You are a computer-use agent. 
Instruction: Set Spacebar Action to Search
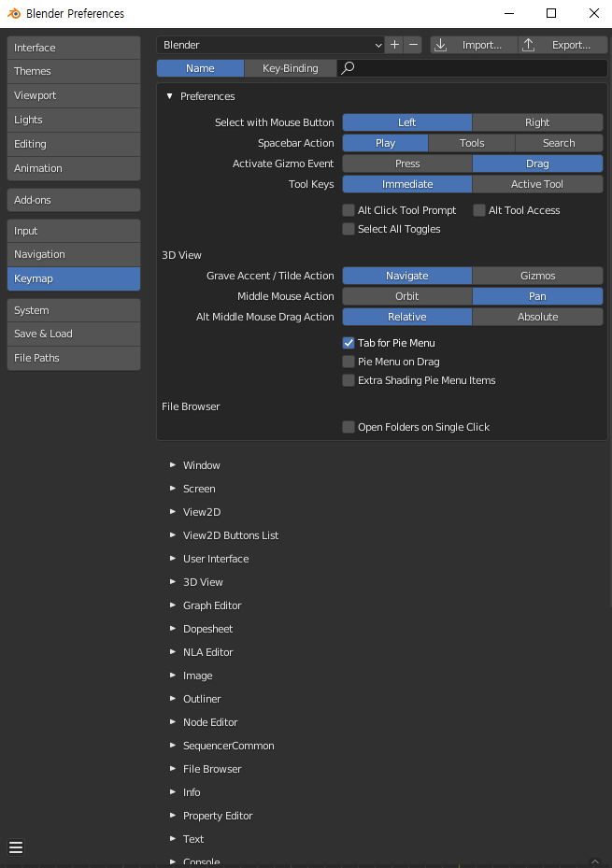click(x=559, y=143)
